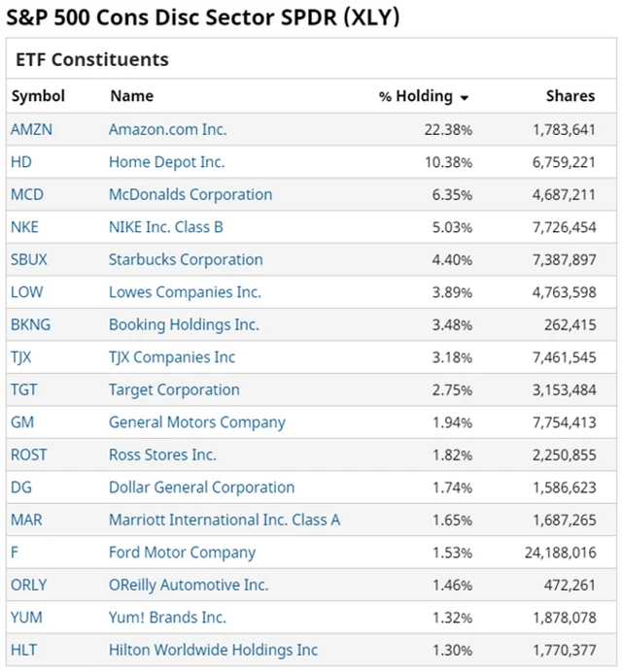622x672 pixels.
Task: Sort by the % Holding arrow
Action: (465, 98)
